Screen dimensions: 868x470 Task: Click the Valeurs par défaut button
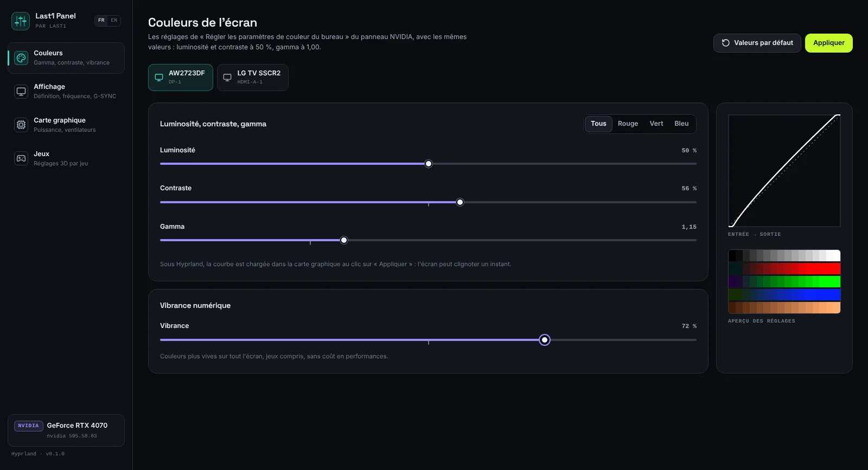(x=757, y=43)
